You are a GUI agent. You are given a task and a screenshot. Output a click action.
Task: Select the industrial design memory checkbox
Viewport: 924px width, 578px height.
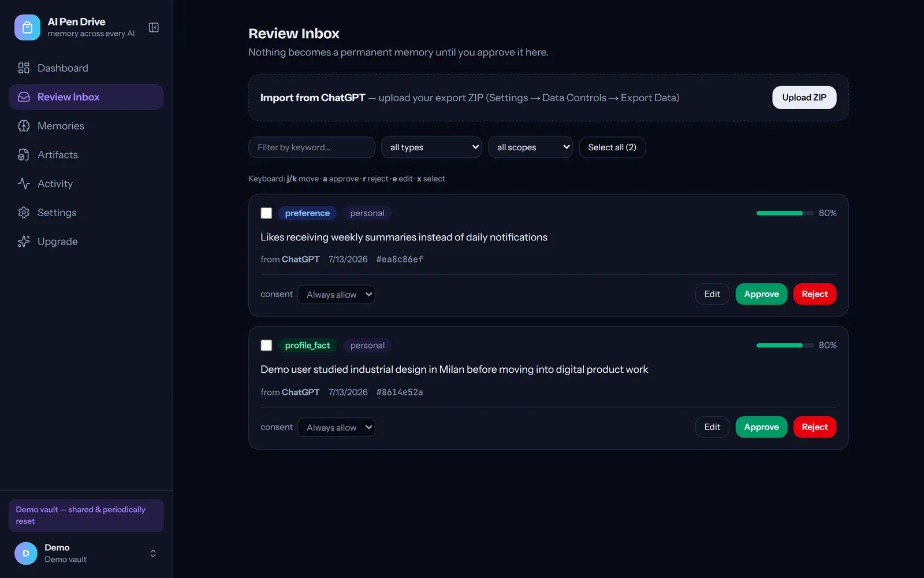point(266,346)
